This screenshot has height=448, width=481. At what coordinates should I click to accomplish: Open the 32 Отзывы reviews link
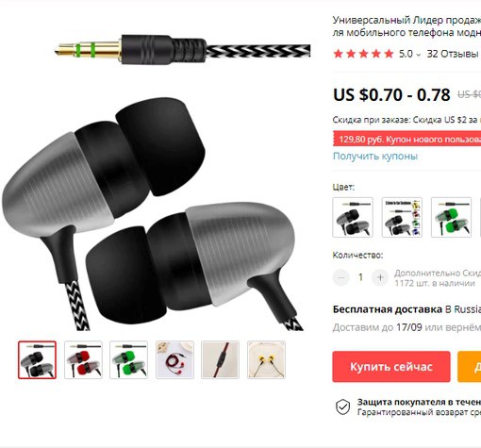[453, 54]
